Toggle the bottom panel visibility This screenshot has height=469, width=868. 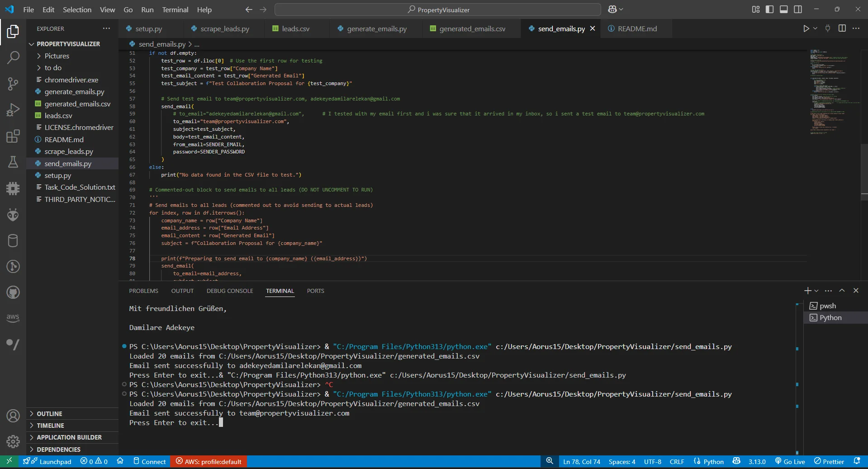[784, 10]
